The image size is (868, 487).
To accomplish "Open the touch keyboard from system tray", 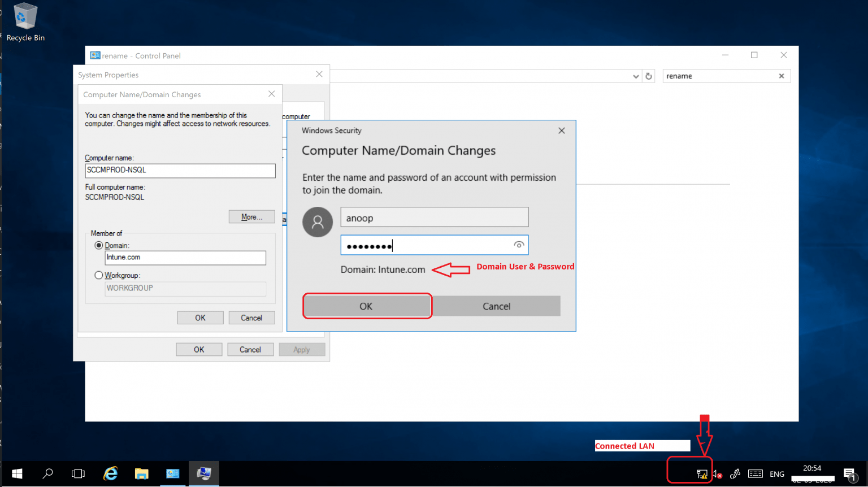I will click(755, 473).
